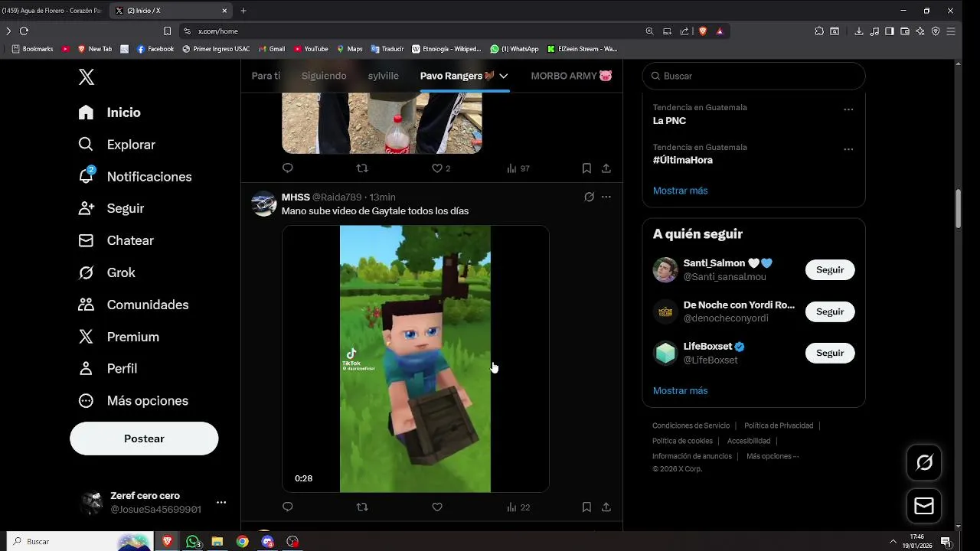
Task: Open Chatear messages
Action: coord(116,240)
